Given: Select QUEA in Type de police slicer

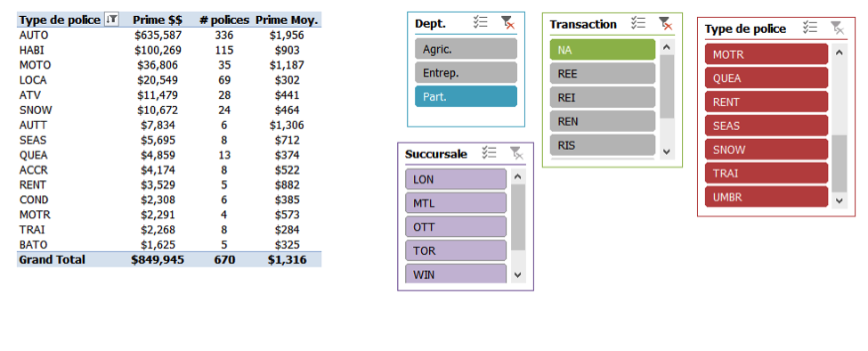Looking at the screenshot, I should 767,78.
